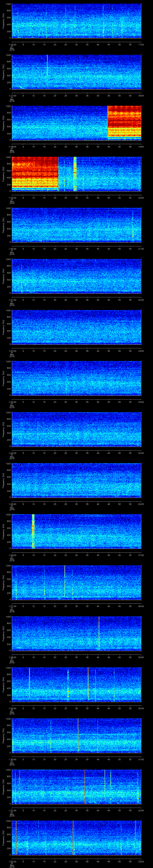Click the "1:23:00" time axis label
The width and height of the screenshot is (153, 868).
[12, 402]
